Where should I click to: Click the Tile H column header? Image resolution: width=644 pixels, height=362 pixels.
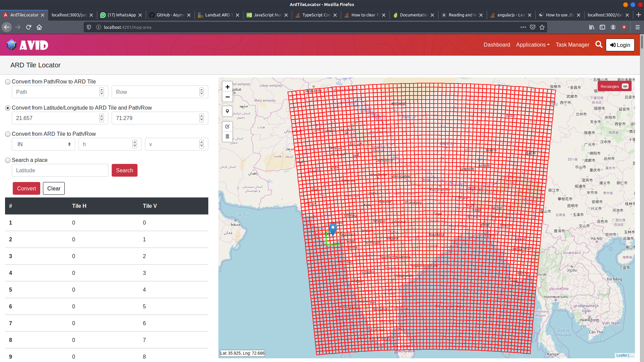(79, 206)
